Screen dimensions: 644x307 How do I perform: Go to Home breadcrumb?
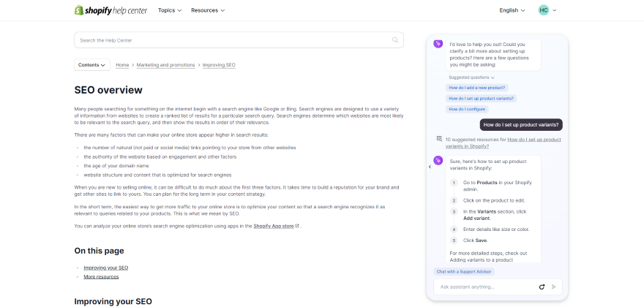pyautogui.click(x=122, y=65)
